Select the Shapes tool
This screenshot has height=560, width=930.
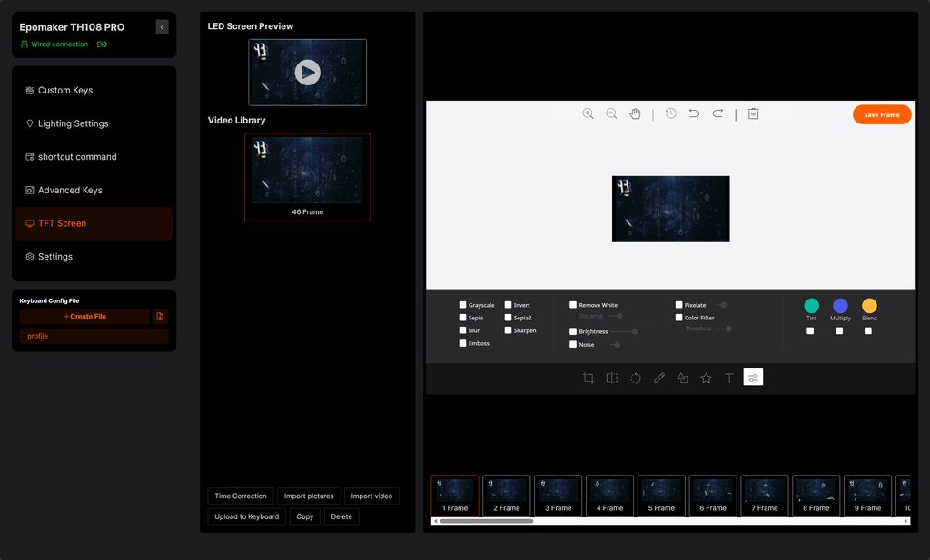click(683, 378)
